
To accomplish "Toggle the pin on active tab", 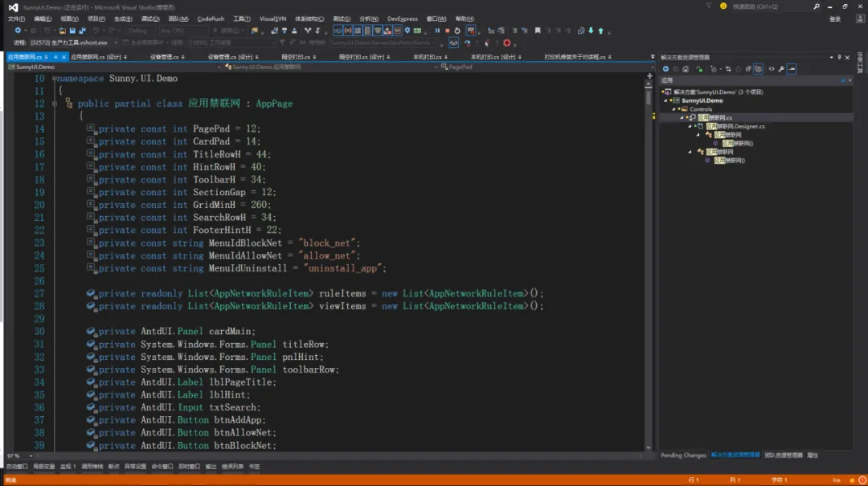I will click(x=56, y=57).
